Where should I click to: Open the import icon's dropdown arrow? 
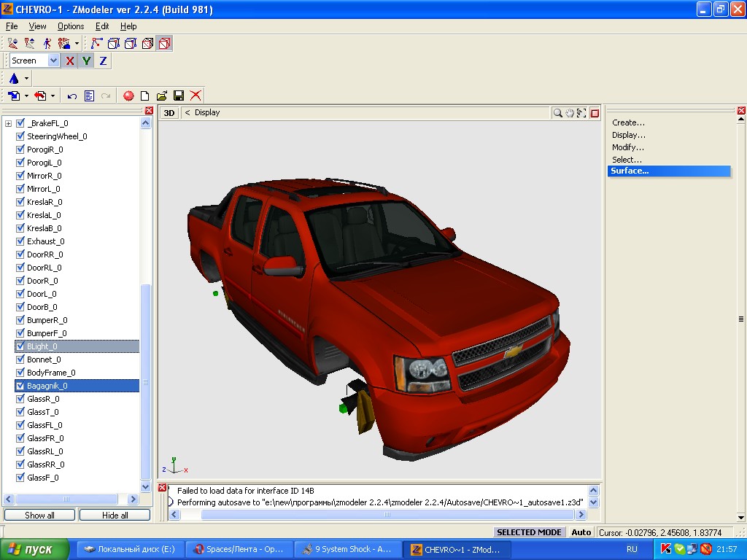[27, 96]
